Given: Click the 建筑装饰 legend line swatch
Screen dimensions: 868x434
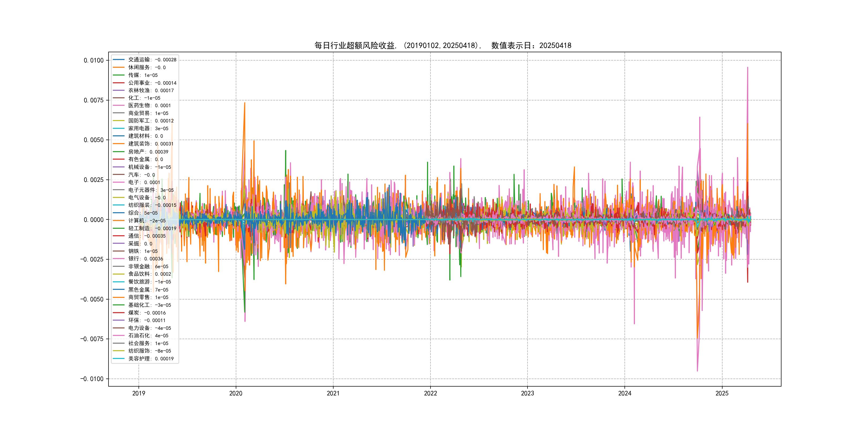Looking at the screenshot, I should pos(119,144).
